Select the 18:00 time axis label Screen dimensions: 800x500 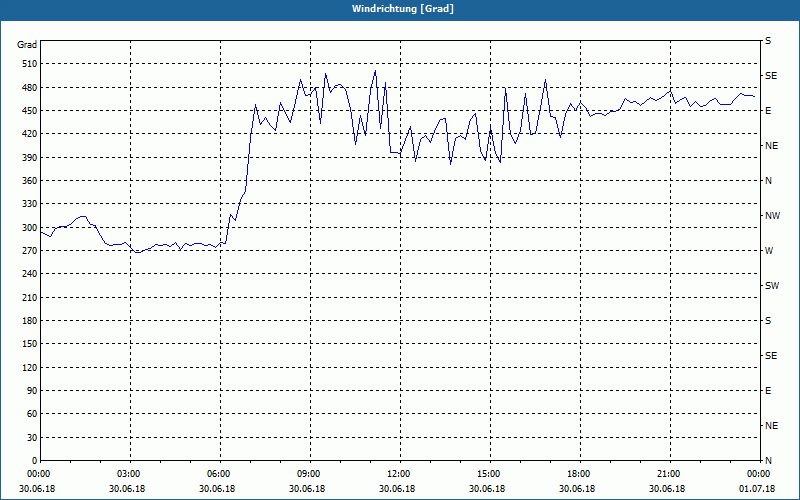[x=580, y=474]
